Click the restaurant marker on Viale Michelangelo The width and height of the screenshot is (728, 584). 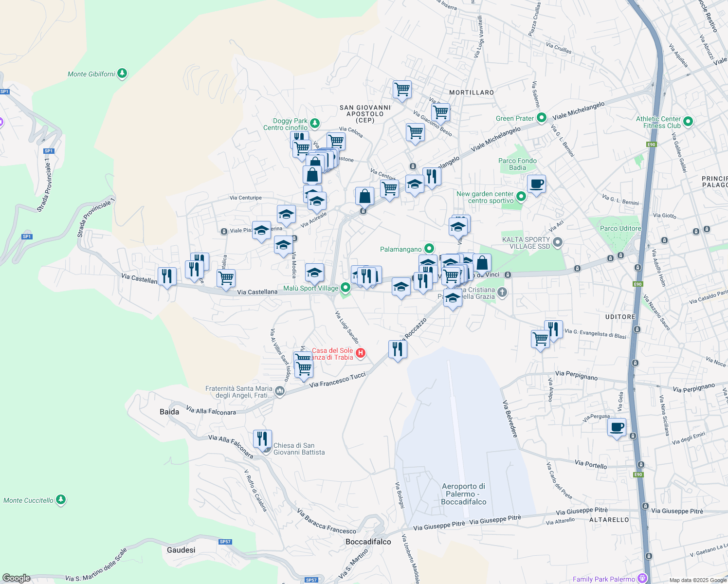point(431,175)
